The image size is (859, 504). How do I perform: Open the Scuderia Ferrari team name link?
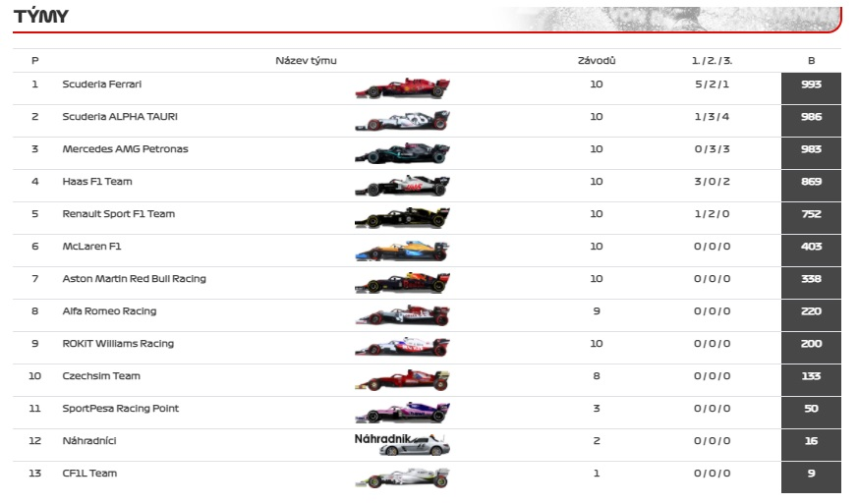tap(101, 84)
